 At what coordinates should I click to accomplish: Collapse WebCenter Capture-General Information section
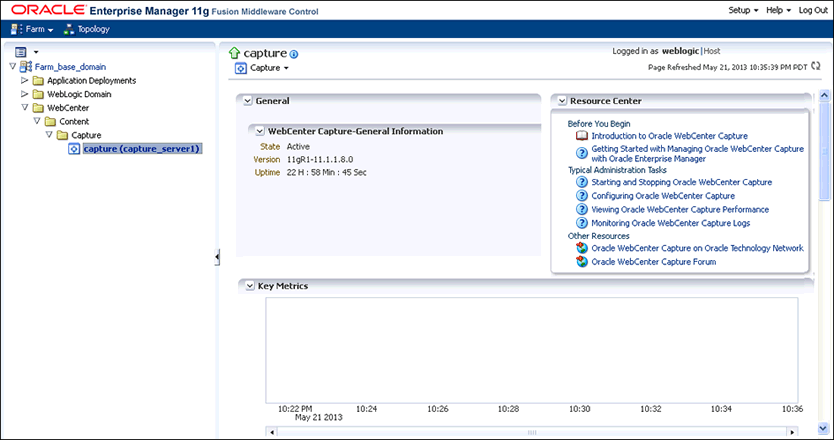[x=260, y=131]
